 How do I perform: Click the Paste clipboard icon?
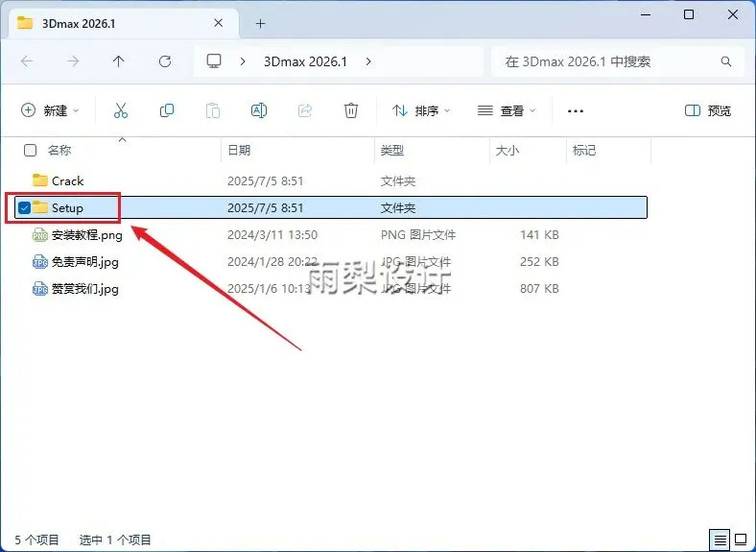[213, 110]
